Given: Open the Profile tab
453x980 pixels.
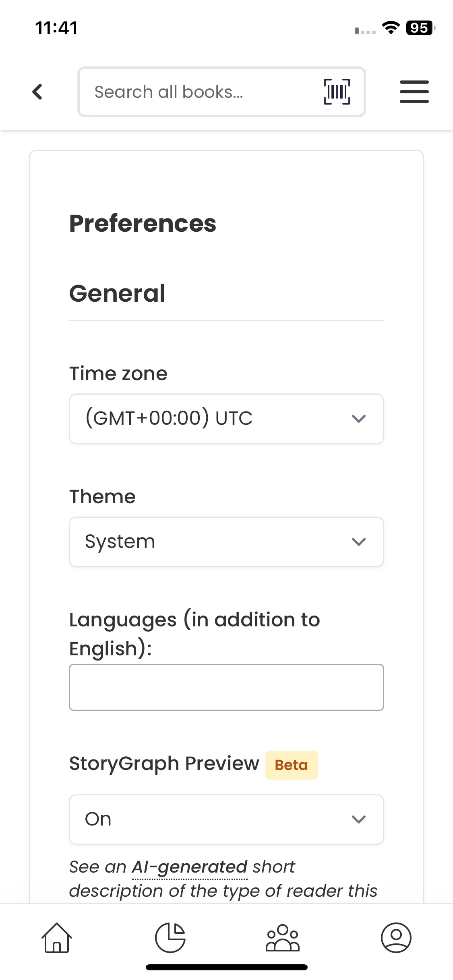Looking at the screenshot, I should (x=396, y=937).
